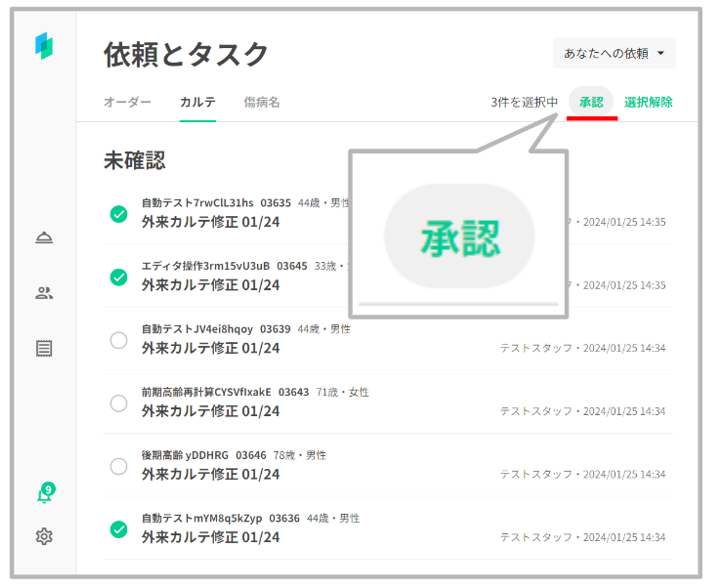Select the 自動テストJV4ei8hqoy checkbox circle
This screenshot has height=588, width=712.
[119, 340]
